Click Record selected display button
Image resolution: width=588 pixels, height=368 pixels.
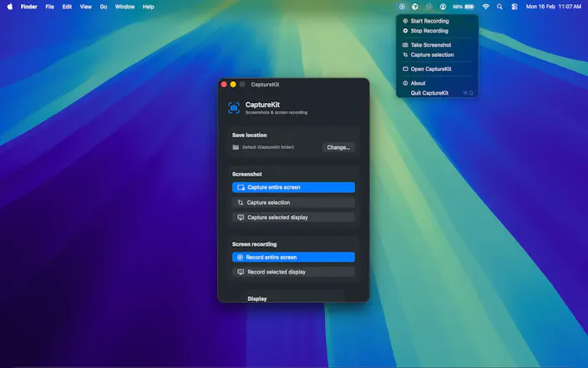tap(293, 272)
